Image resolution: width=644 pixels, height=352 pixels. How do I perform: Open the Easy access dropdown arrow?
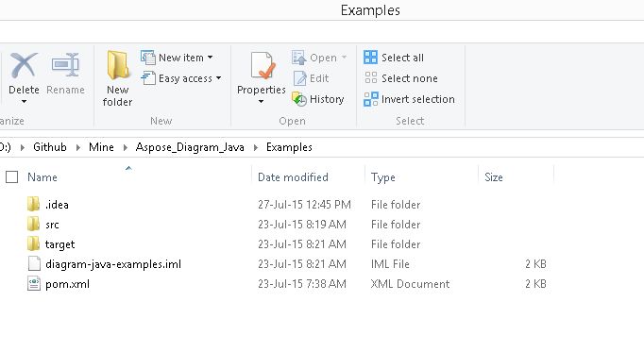219,78
